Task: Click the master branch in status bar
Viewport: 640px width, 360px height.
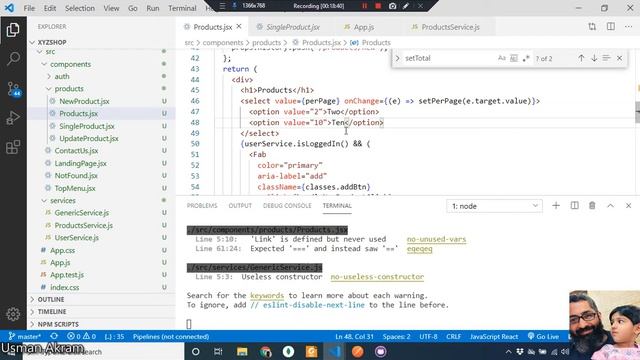Action: 25,337
